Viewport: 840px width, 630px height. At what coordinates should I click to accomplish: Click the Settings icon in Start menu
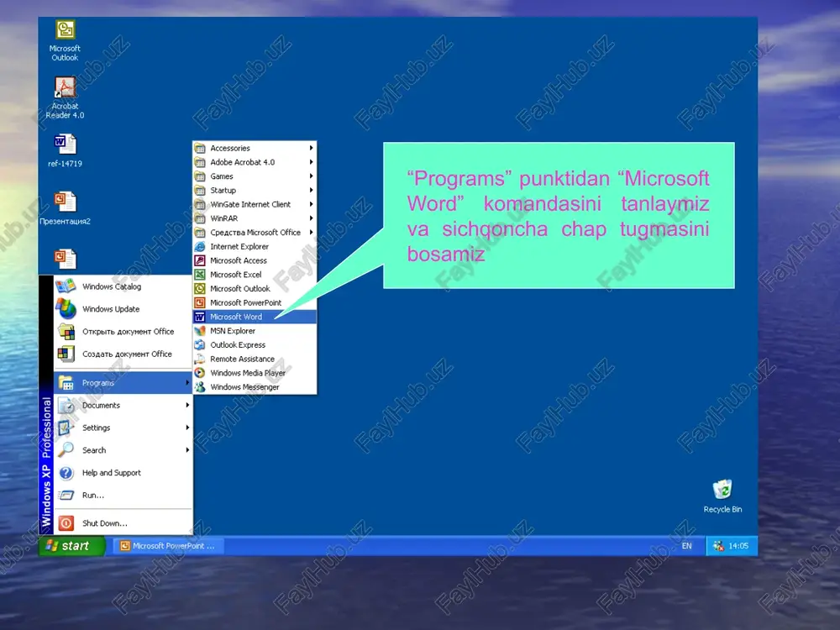[66, 428]
